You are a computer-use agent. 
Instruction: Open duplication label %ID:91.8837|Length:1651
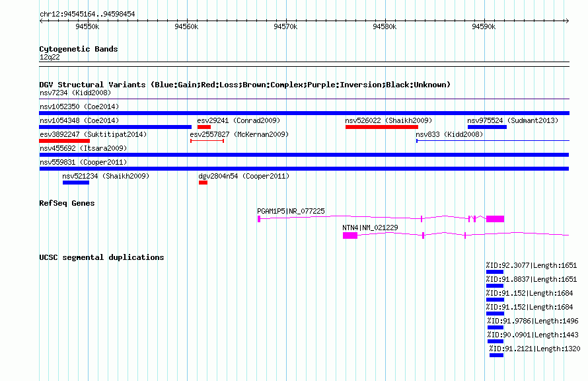(531, 279)
